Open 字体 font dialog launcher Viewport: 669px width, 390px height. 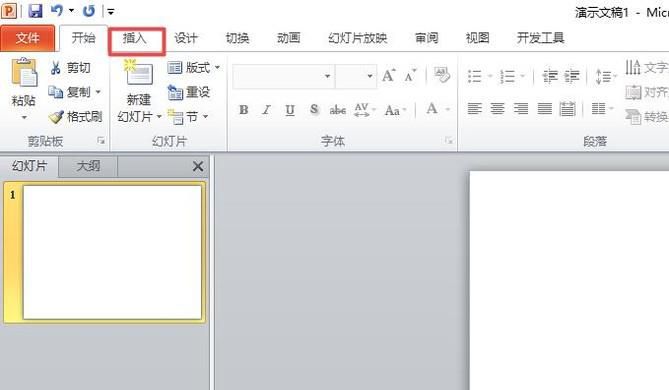(448, 140)
